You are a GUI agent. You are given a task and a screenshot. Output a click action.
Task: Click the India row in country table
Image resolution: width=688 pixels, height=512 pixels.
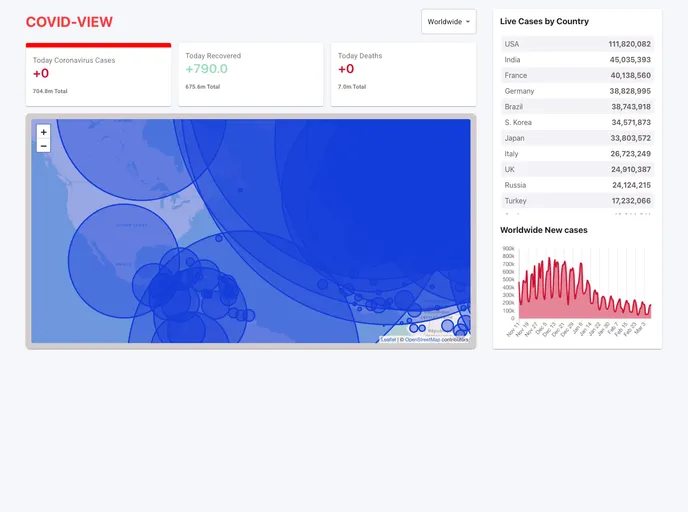pyautogui.click(x=577, y=60)
